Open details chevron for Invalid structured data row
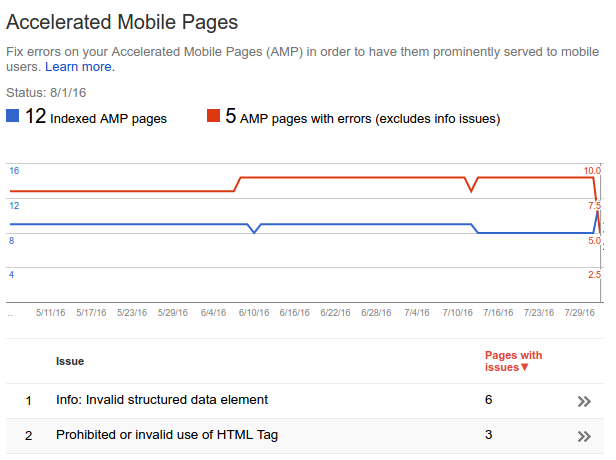This screenshot has width=616, height=460. 584,401
